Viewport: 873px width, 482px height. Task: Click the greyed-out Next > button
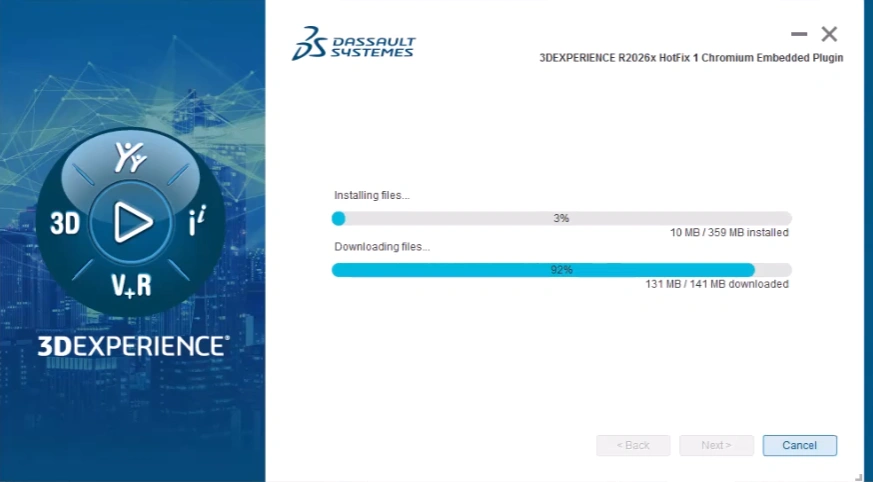[716, 445]
